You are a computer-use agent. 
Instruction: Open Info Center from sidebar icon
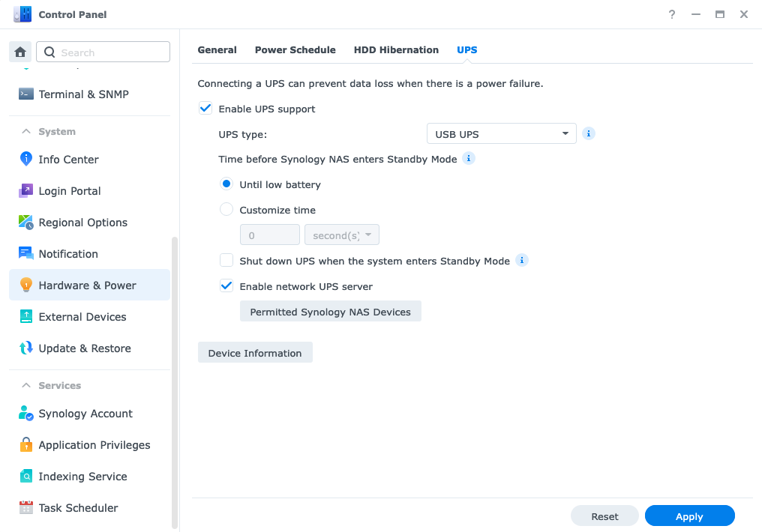26,160
